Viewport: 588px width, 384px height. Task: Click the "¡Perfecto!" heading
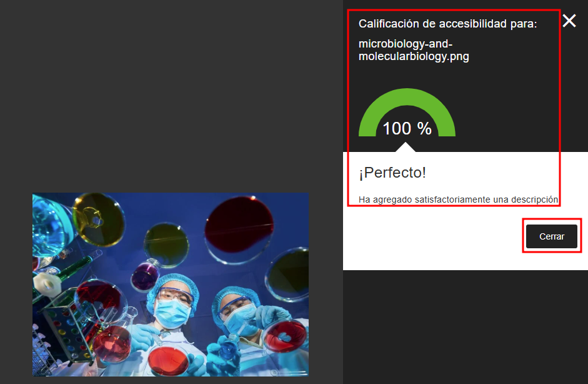(x=392, y=173)
